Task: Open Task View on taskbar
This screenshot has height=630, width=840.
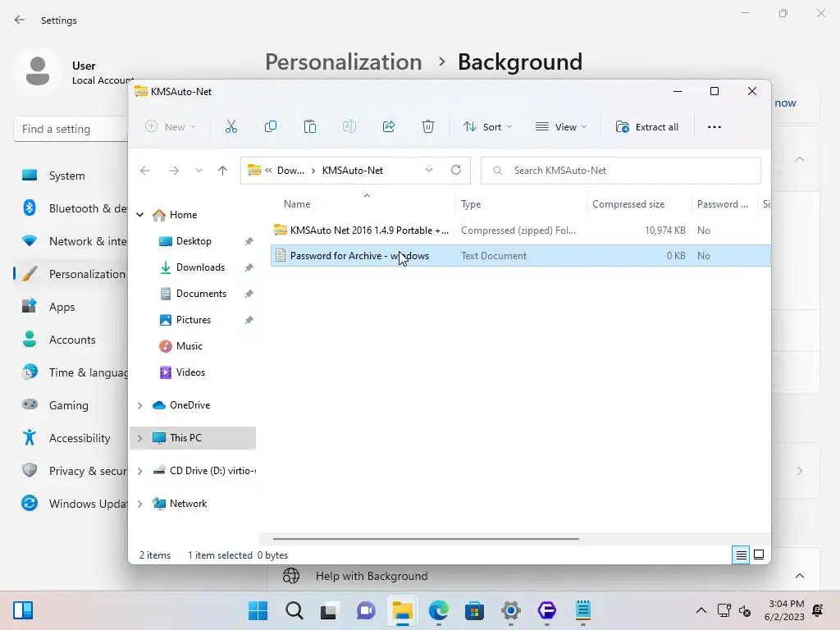Action: 330,610
